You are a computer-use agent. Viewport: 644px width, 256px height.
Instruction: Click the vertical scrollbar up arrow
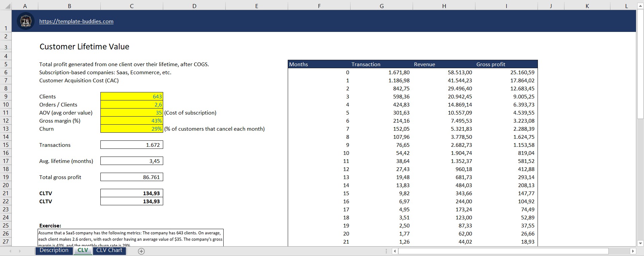click(640, 6)
